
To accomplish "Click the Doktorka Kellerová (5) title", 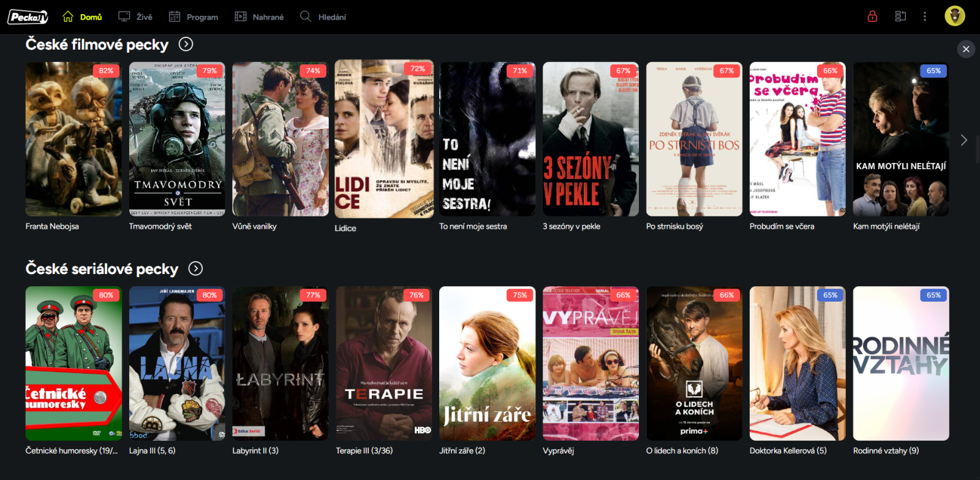I will click(x=788, y=451).
